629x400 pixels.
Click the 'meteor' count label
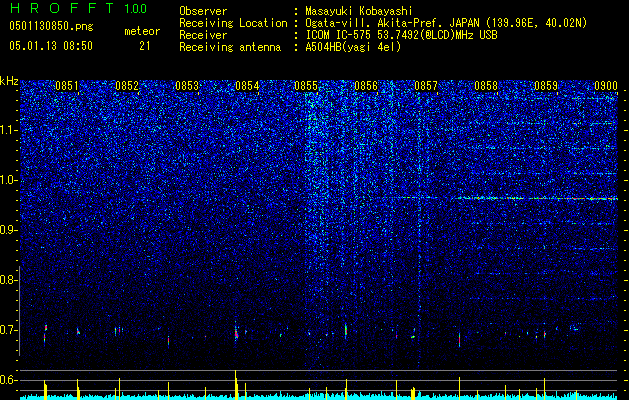(x=142, y=31)
